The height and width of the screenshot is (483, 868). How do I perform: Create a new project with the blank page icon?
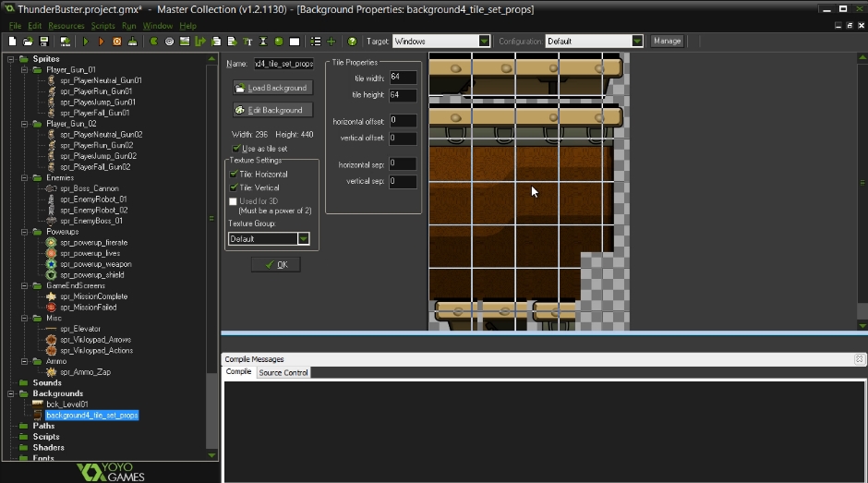point(12,42)
